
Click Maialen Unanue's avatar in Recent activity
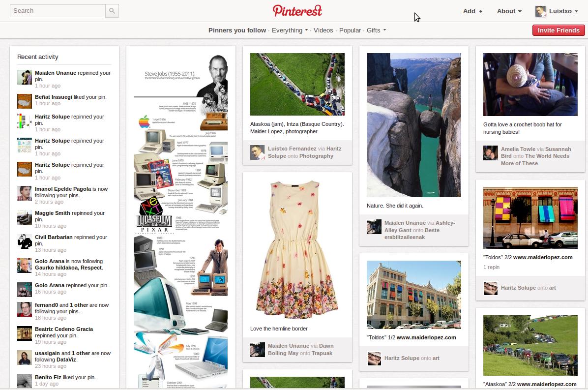pyautogui.click(x=25, y=77)
